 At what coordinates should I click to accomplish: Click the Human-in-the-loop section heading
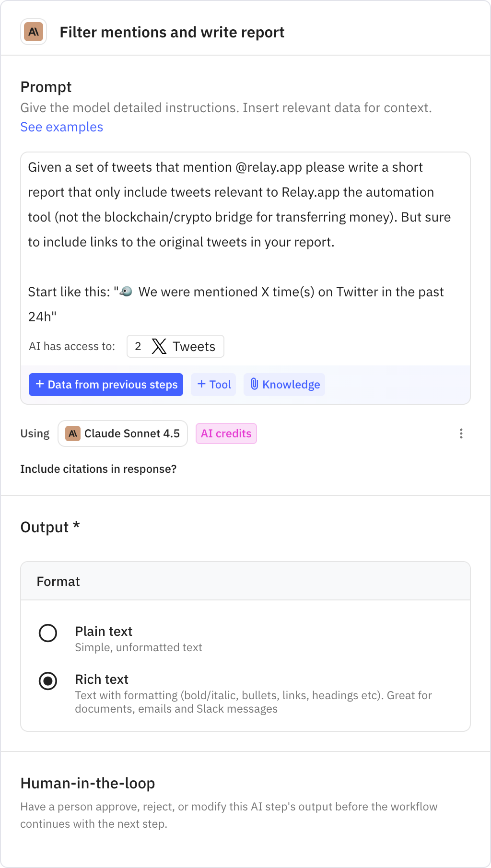coord(87,783)
